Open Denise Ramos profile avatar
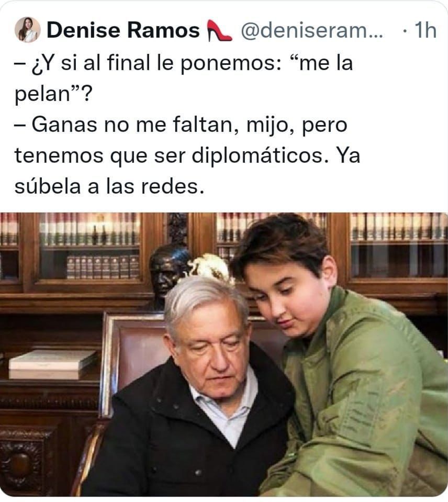Screen dimensions: 448x502 28,30
